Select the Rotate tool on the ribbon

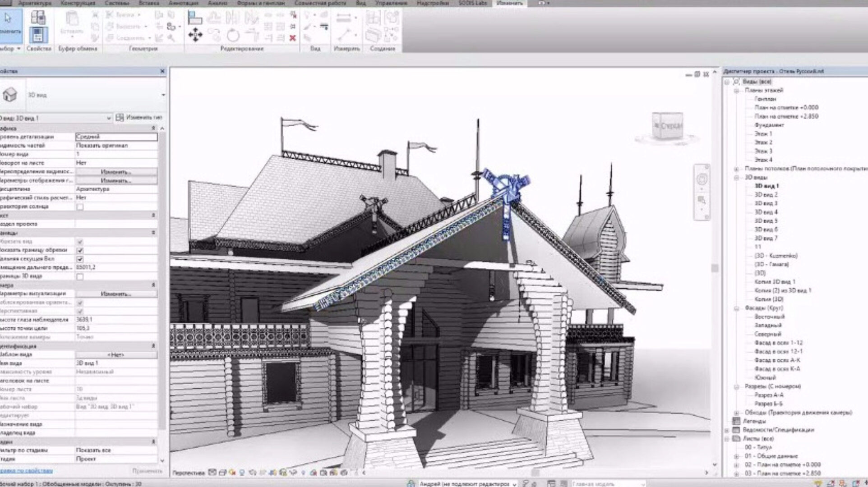coord(233,36)
